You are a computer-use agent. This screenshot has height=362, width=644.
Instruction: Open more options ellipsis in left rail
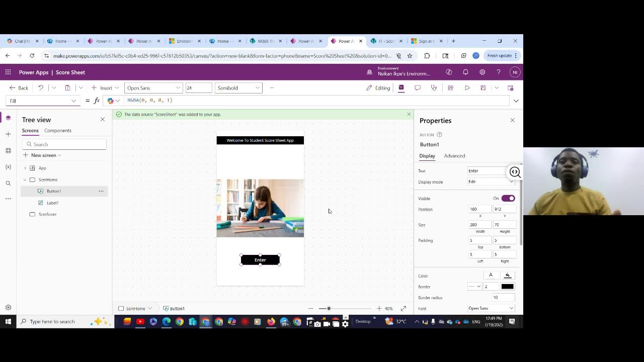coord(8,199)
